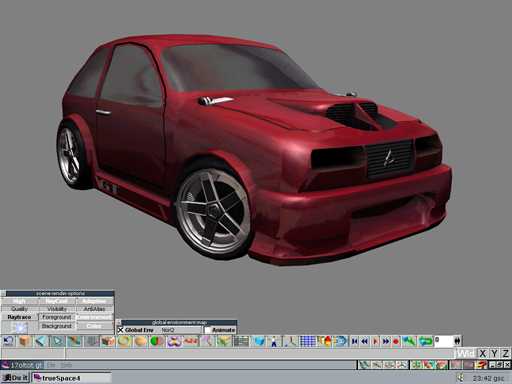Click the red-green sphere paint icon
The width and height of the screenshot is (512, 384).
157,341
